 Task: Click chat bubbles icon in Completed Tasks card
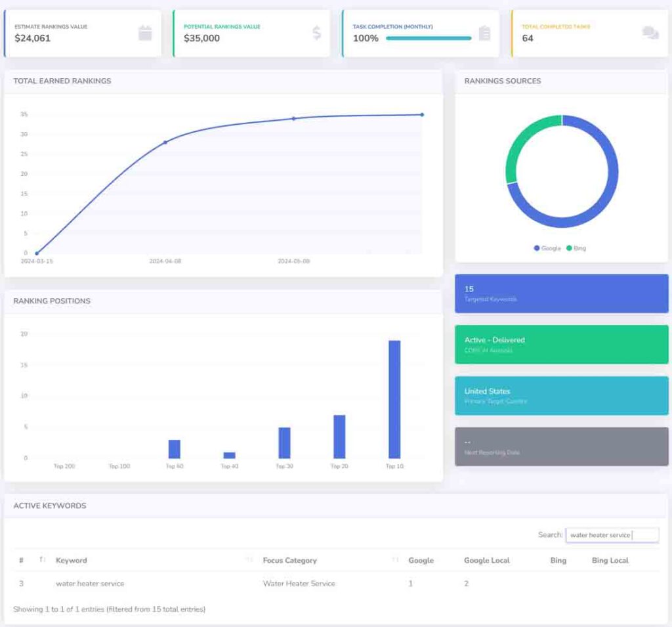pos(650,33)
